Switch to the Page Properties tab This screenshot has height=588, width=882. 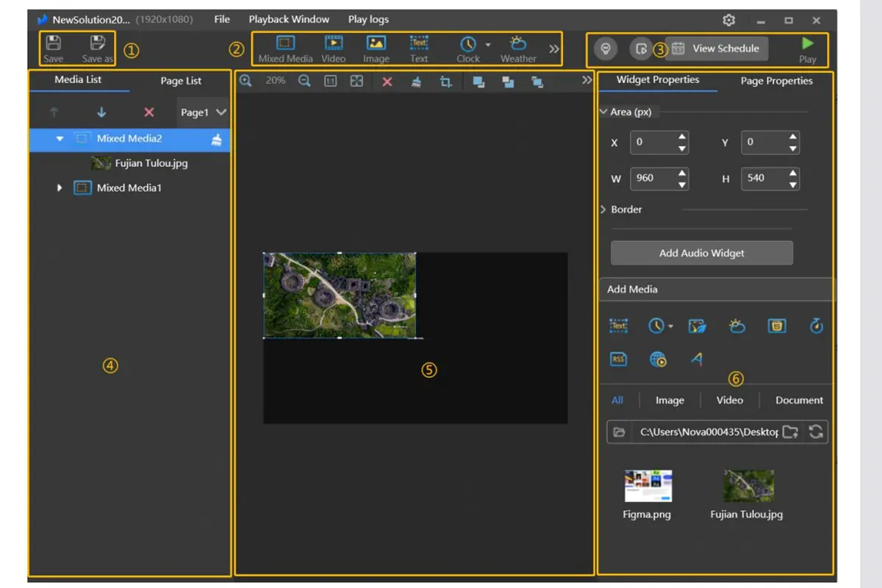coord(776,81)
